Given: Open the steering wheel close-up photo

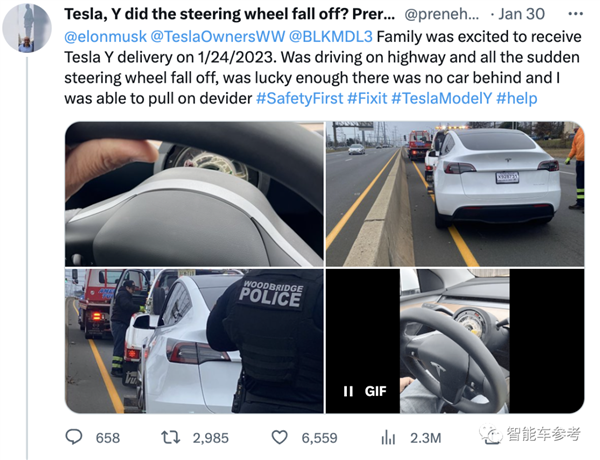Looking at the screenshot, I should [x=194, y=194].
